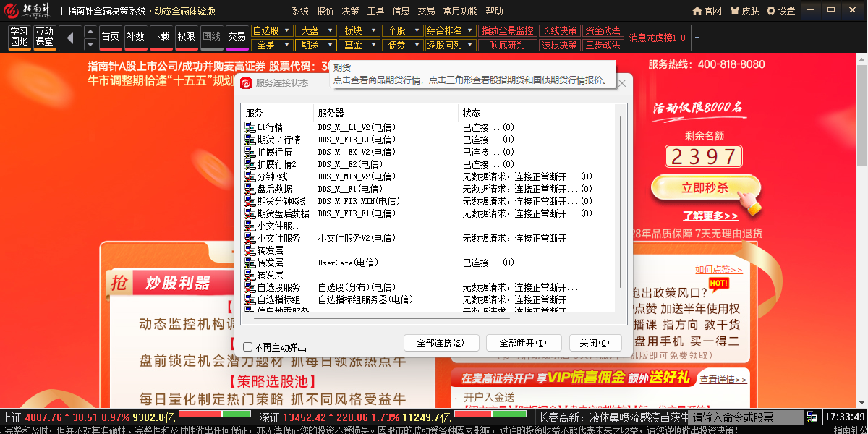Go to 首页 from the toolbar
Viewport: 868px width, 434px height.
tap(110, 37)
